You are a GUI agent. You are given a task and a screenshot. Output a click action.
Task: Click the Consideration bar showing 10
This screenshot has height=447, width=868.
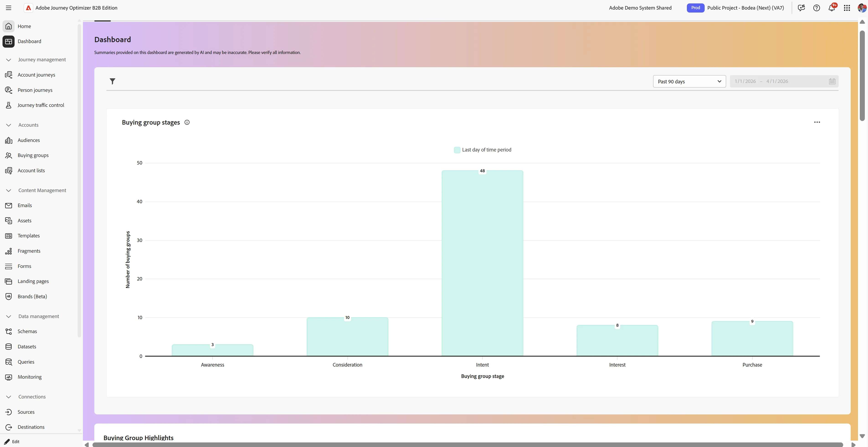click(x=347, y=337)
